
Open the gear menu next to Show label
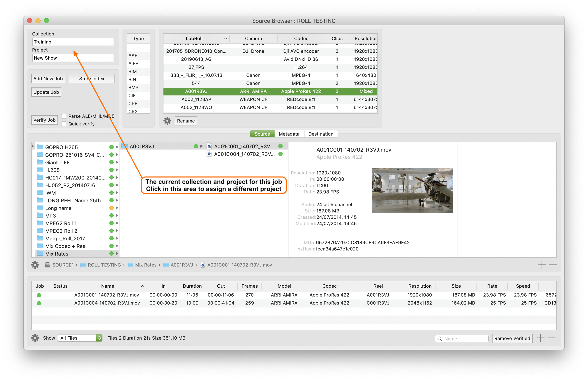click(x=35, y=338)
